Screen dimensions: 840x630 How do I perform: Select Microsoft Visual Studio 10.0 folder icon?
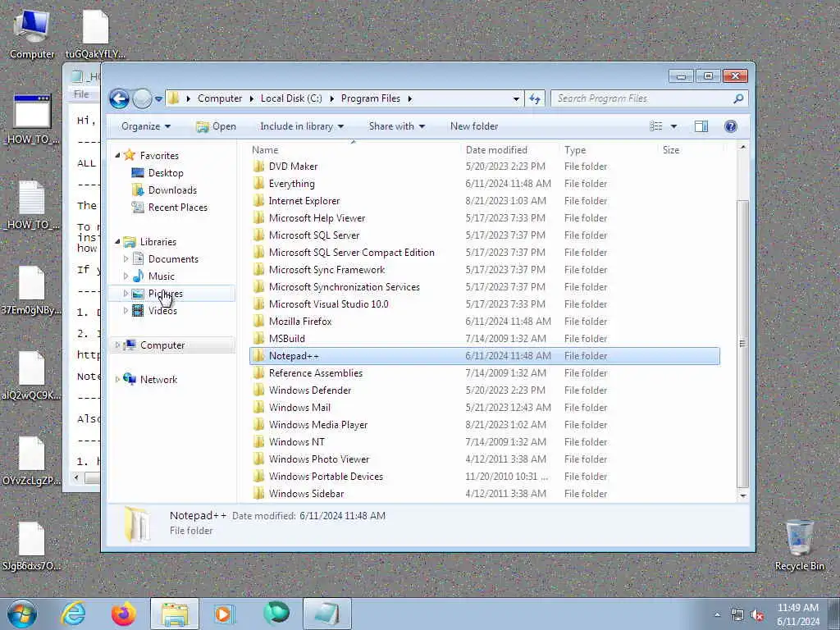coord(258,304)
